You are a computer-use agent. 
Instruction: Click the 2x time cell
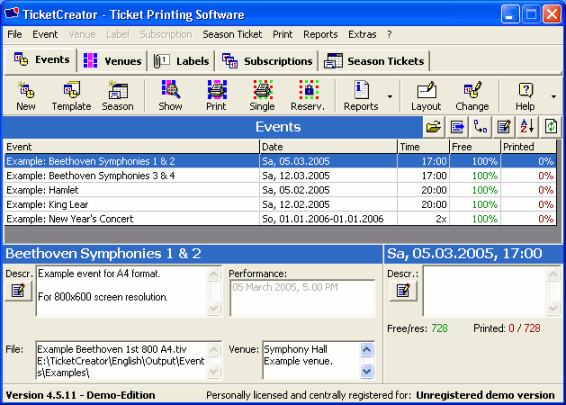click(423, 219)
